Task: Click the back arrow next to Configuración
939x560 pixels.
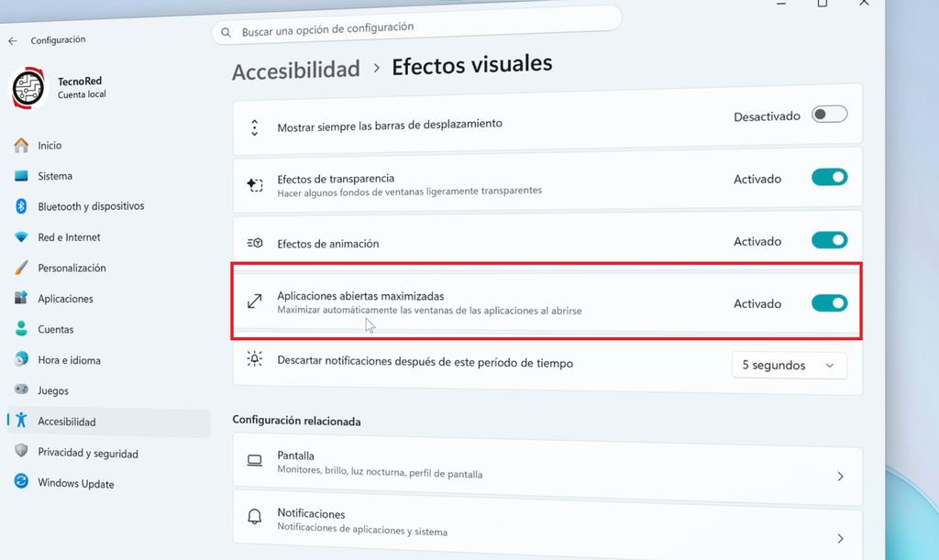Action: click(13, 41)
